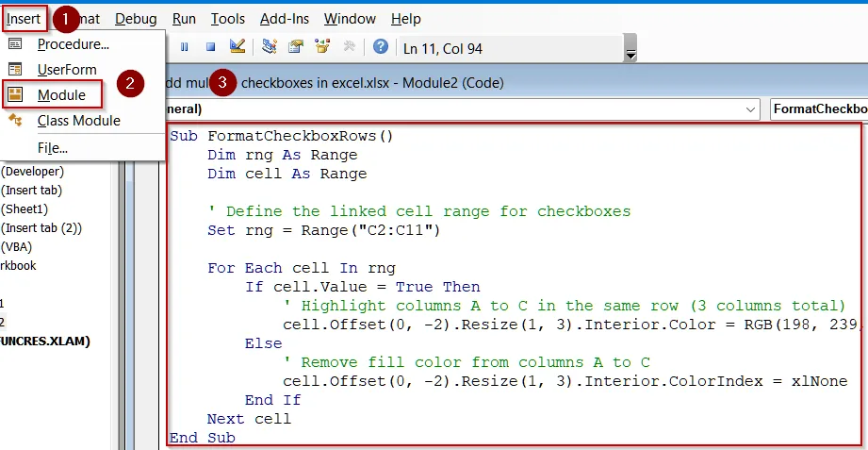Click the 'Define the linked cell range' comment

[x=419, y=211]
